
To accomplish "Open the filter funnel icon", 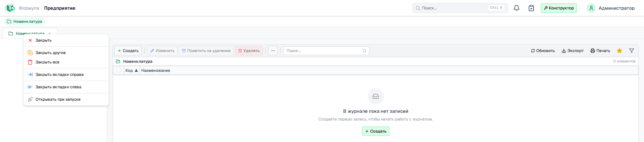I will 632,51.
